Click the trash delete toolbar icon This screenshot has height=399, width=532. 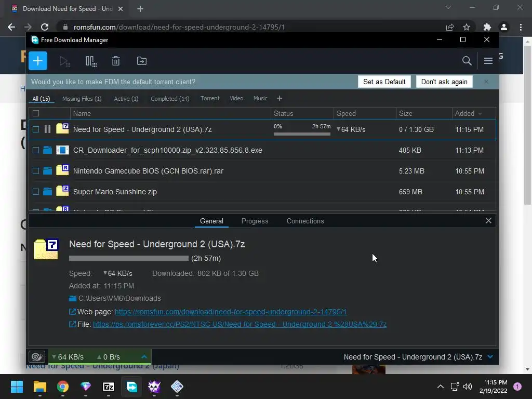[x=116, y=61]
